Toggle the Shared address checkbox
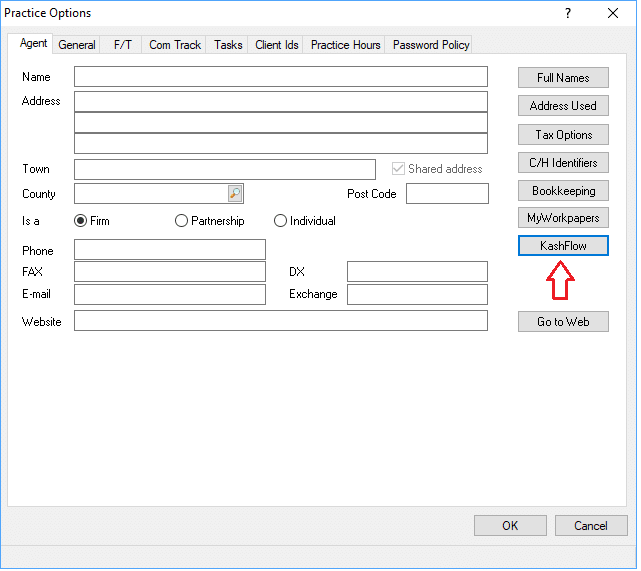This screenshot has width=641, height=571. [400, 169]
